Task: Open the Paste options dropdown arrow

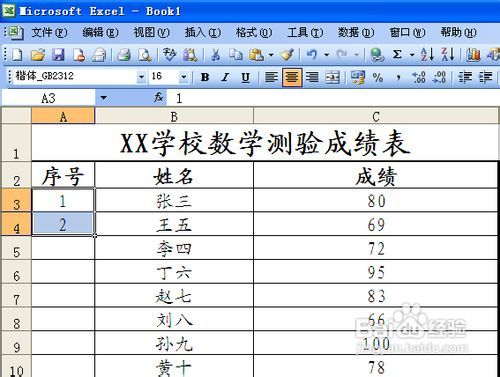Action: pyautogui.click(x=271, y=55)
